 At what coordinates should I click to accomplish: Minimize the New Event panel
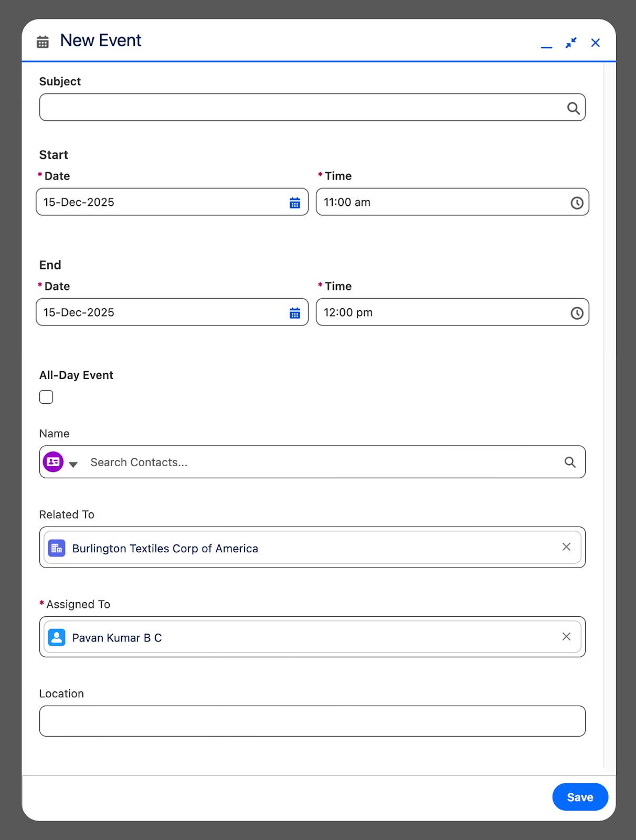(x=546, y=43)
